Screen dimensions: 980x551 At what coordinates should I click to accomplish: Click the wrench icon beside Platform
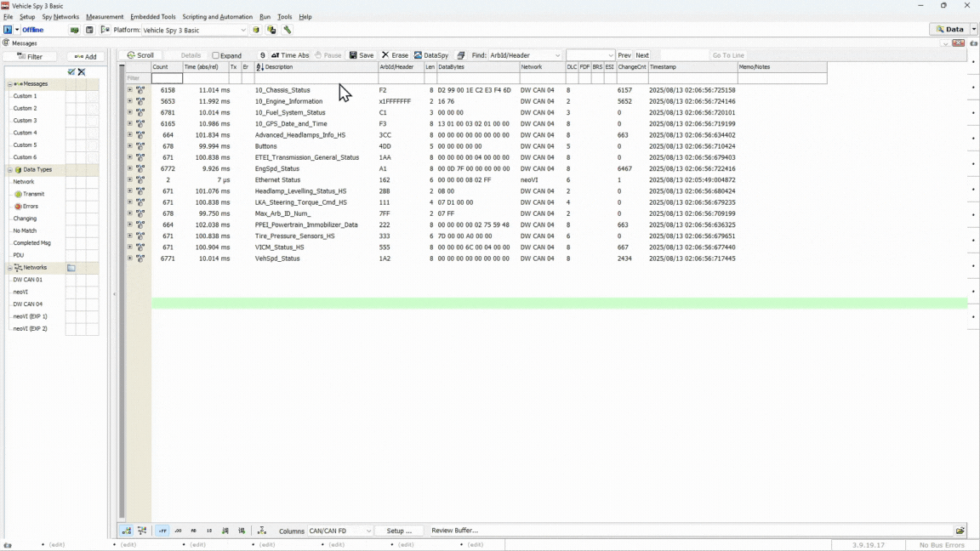288,30
